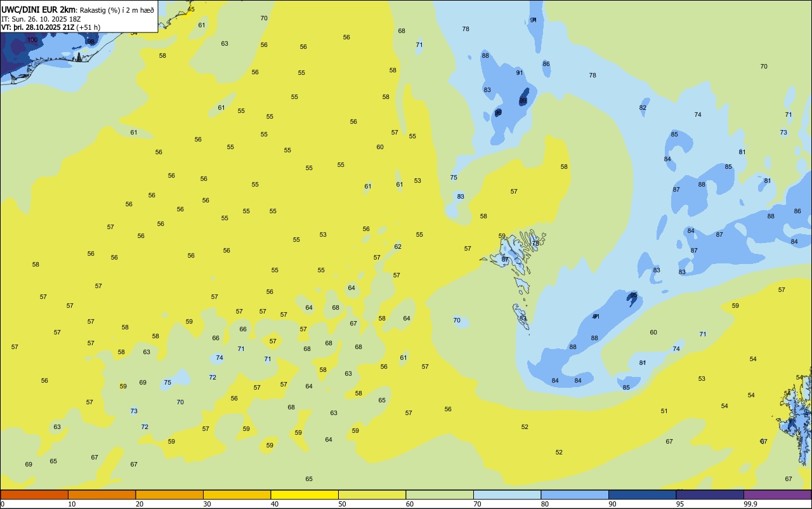Click the 70–80 pale blue legend swatch
Screen dimensions: 812x509
tap(507, 494)
